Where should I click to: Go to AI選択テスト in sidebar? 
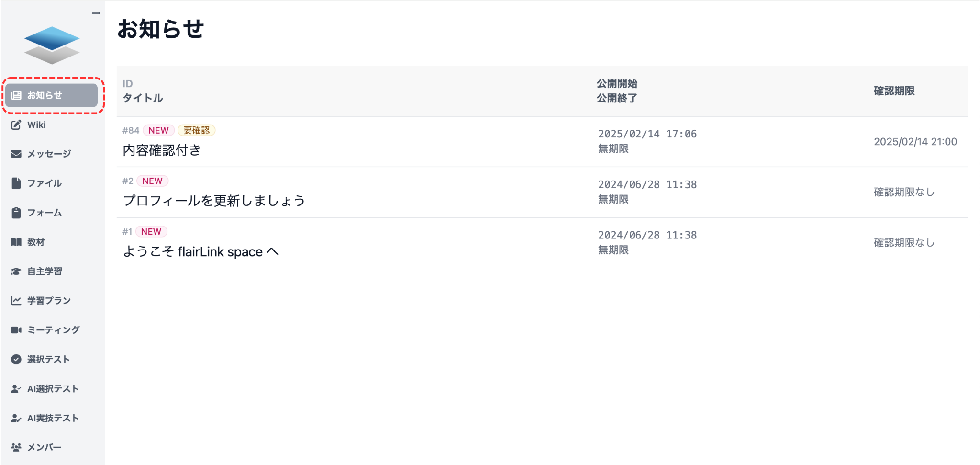(x=53, y=389)
